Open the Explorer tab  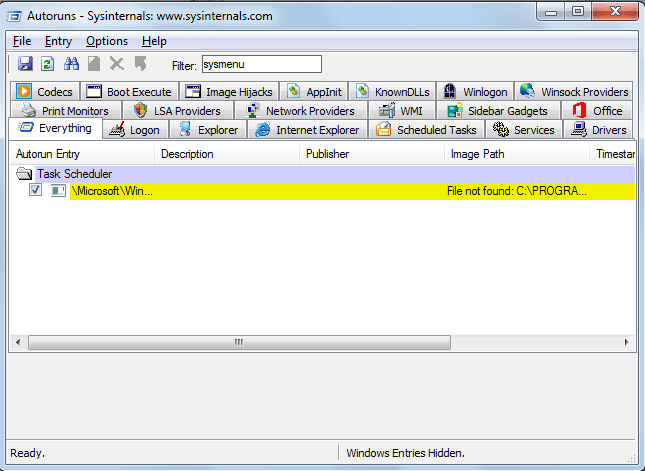coord(208,130)
